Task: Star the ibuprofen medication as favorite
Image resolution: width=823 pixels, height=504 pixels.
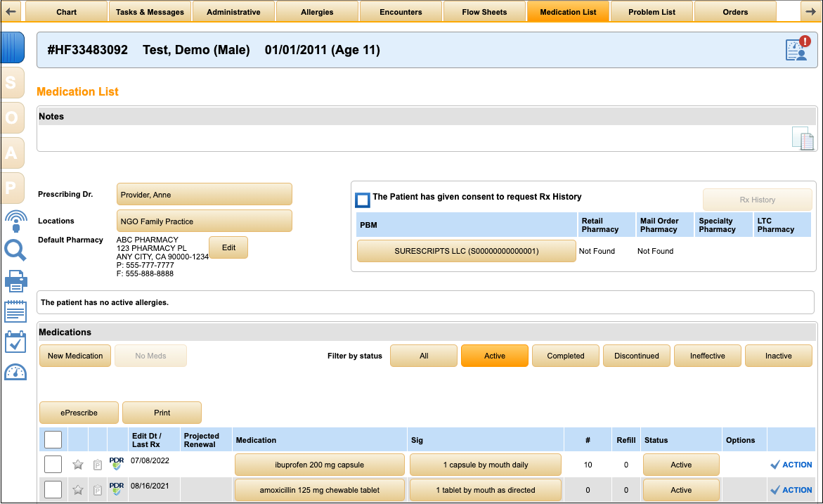Action: (x=78, y=465)
